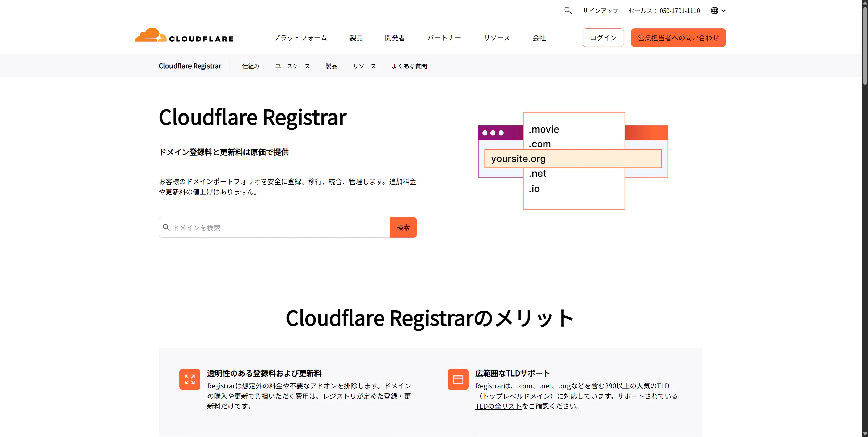The image size is (868, 437).
Task: Click the サインアップ link
Action: pos(600,11)
